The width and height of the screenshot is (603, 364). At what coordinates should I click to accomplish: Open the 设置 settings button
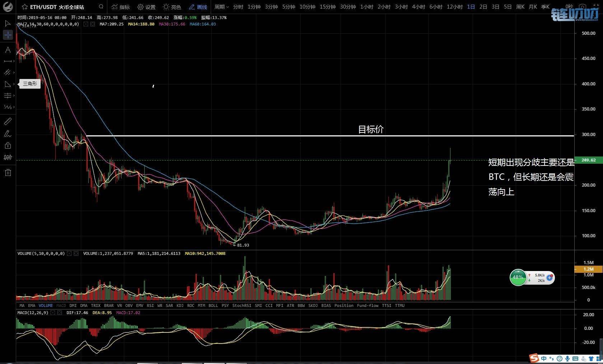click(146, 7)
